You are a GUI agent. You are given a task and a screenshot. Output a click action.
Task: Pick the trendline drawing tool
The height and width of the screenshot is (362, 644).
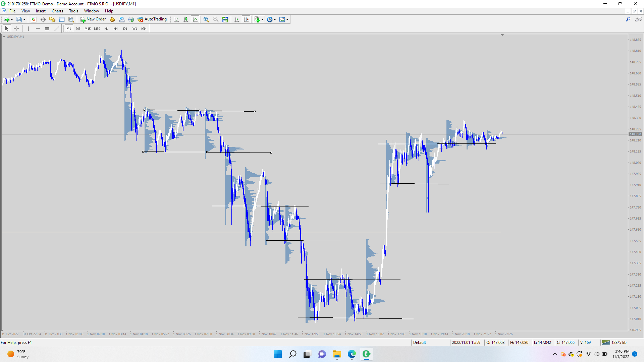click(57, 28)
